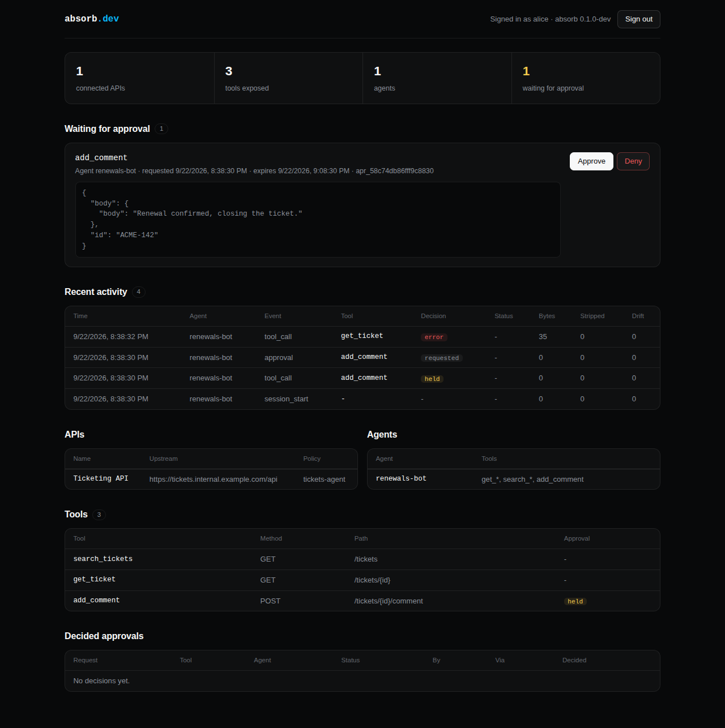Click the '/tickets/{id}/comment' path cell

coord(389,601)
